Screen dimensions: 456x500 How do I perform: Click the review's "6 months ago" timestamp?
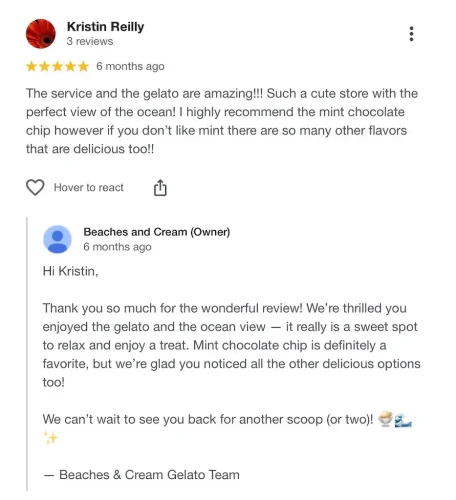point(130,66)
